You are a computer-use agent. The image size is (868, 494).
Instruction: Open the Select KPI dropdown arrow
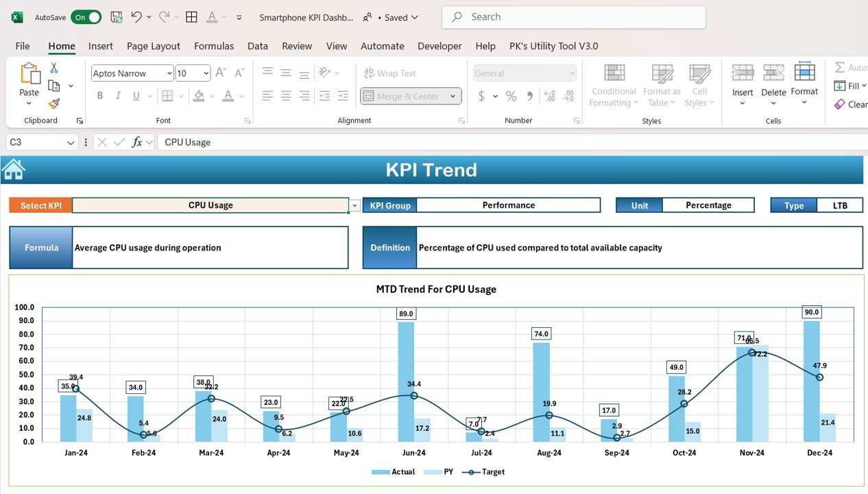click(x=354, y=205)
